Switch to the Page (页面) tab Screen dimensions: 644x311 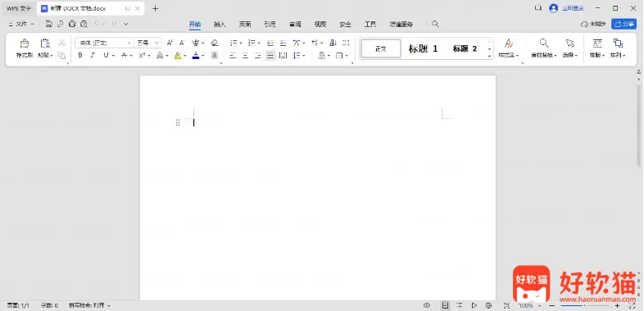245,25
